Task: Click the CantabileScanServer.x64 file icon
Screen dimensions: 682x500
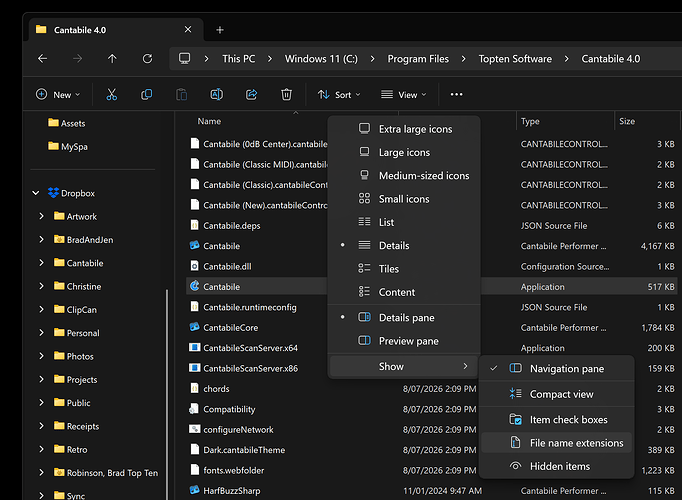Action: coord(194,347)
